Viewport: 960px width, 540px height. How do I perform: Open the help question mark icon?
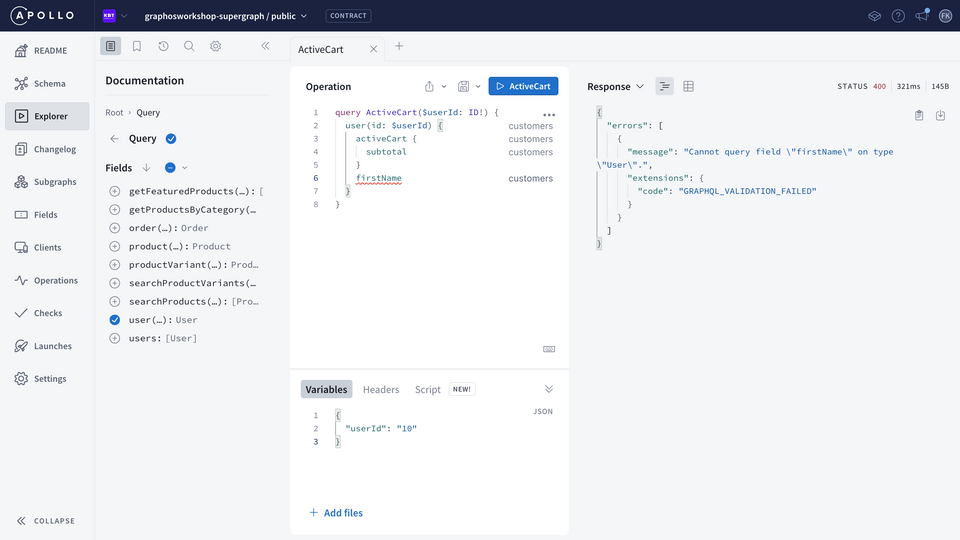click(x=898, y=16)
